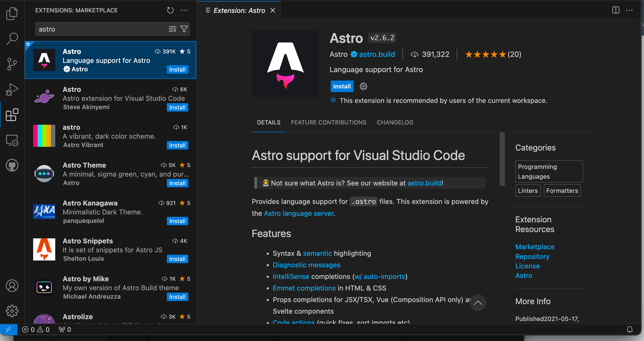This screenshot has width=644, height=341.
Task: Install the Astro Snippets extension
Action: [x=177, y=259]
